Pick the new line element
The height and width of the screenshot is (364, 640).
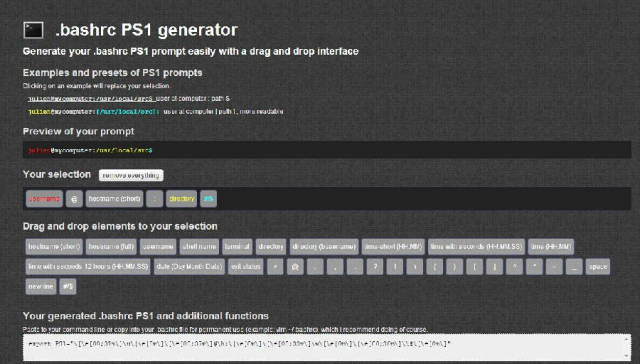41,286
